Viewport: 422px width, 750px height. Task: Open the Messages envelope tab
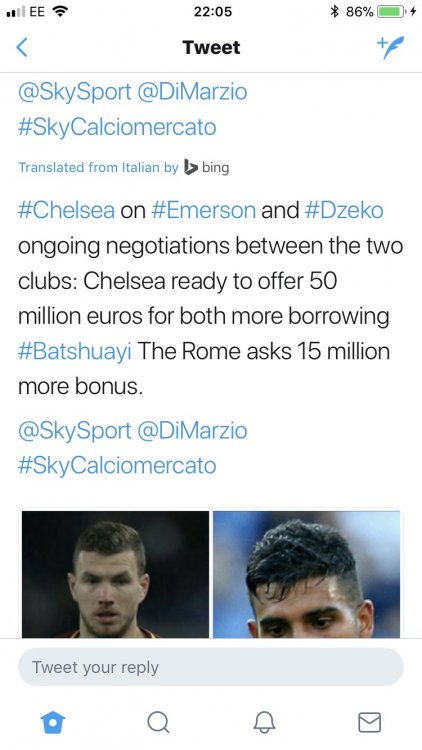click(x=369, y=722)
